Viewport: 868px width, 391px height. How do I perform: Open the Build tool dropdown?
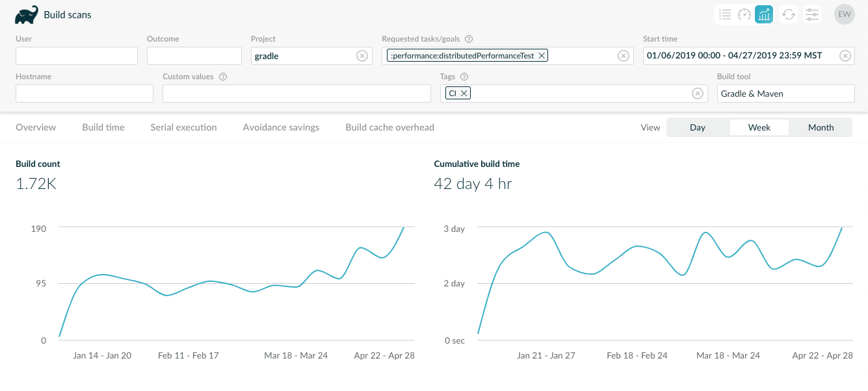785,93
